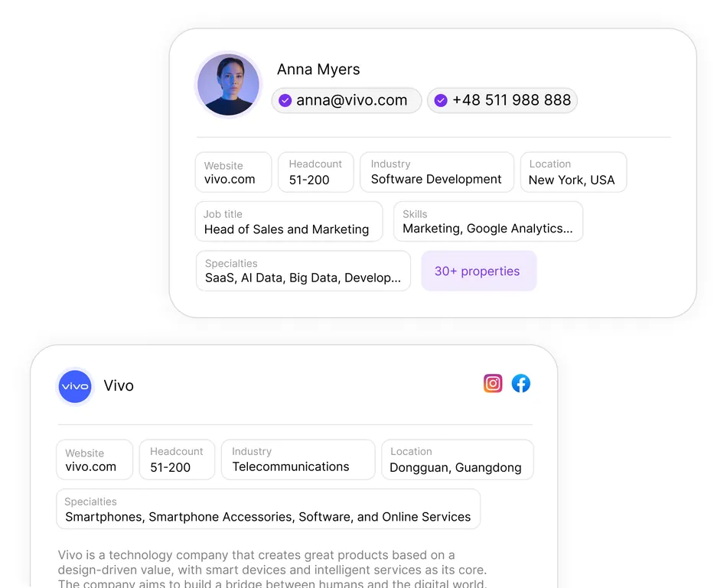Image resolution: width=727 pixels, height=588 pixels.
Task: Select the +48 511 988 888 phone chip
Action: pyautogui.click(x=502, y=100)
